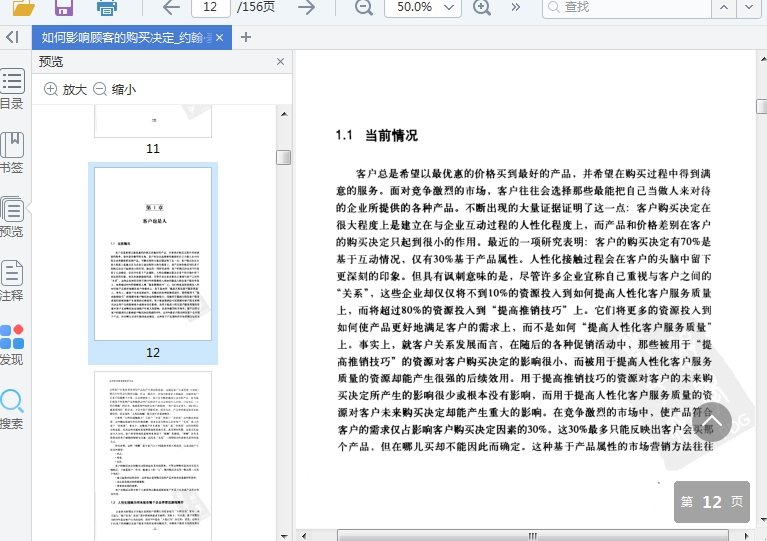Close the 预览 panel
Viewport: 767px width, 541px height.
coord(280,62)
